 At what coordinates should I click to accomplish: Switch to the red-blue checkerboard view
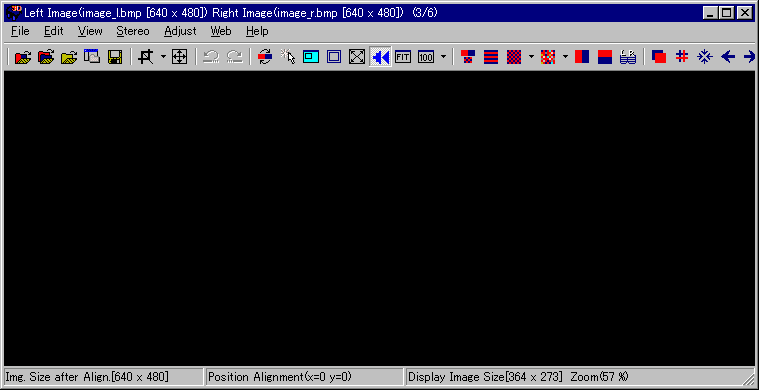coord(514,57)
